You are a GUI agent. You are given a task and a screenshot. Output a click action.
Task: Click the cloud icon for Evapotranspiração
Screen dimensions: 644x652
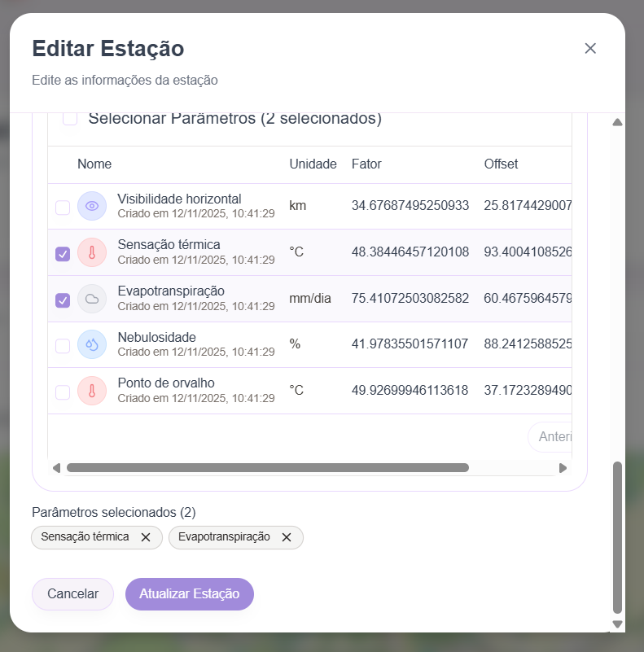(92, 300)
